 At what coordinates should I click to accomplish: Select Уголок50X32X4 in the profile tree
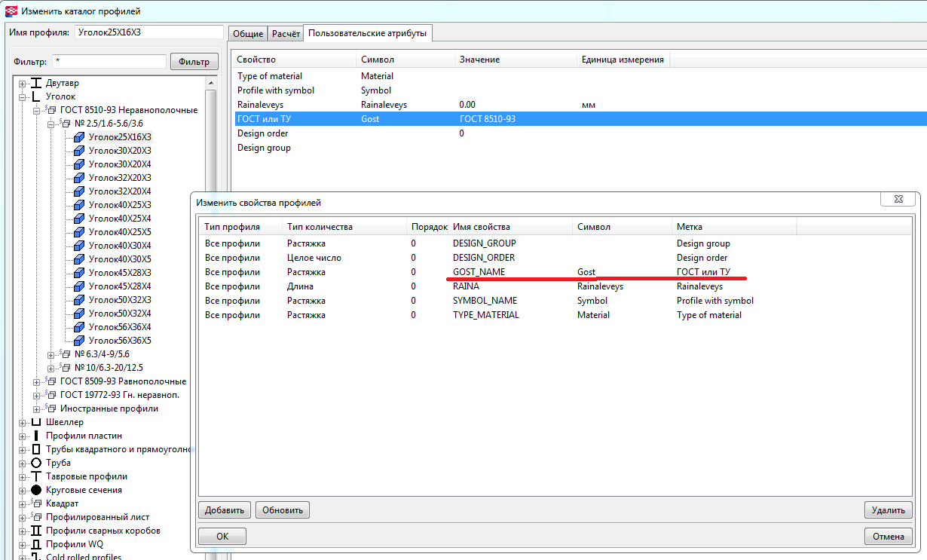click(120, 314)
